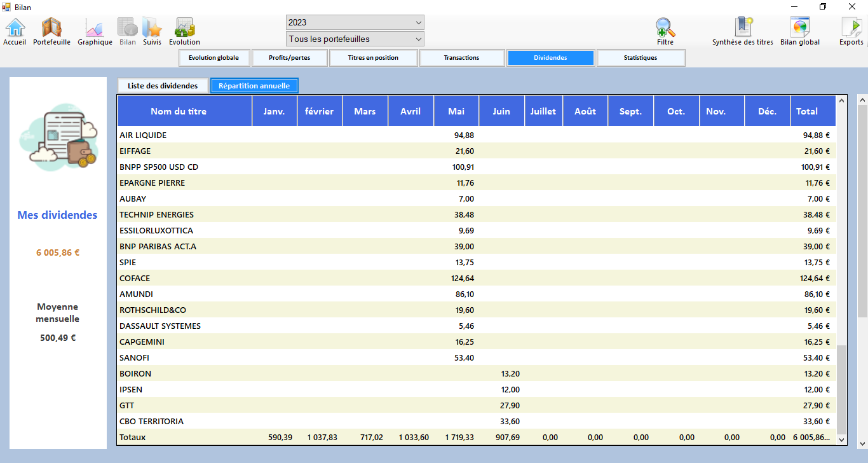This screenshot has height=463, width=868.
Task: Select the CAPGEMINI row name
Action: (142, 342)
